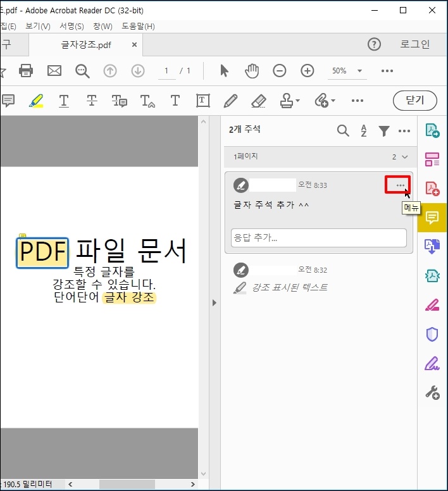Open Compress PDF tool in sidebar
The width and height of the screenshot is (448, 491).
click(x=432, y=276)
